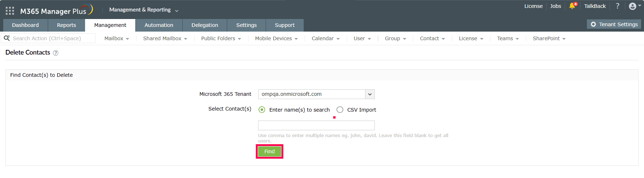This screenshot has height=178, width=644.
Task: Open the Jobs link
Action: (555, 6)
